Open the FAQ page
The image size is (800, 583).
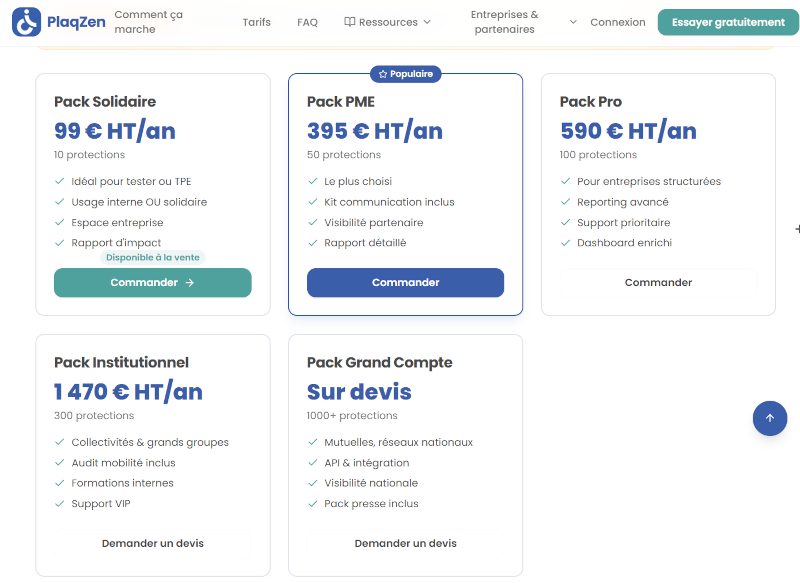coord(307,21)
